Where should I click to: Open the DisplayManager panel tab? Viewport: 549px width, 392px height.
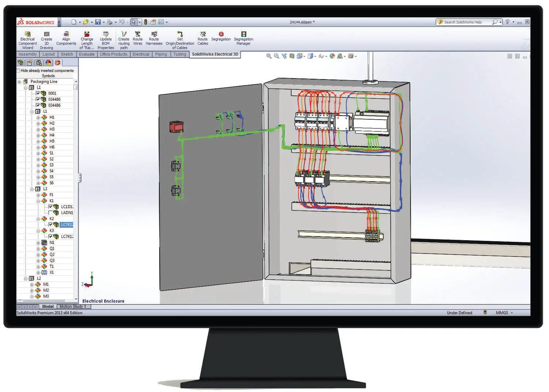pos(48,63)
